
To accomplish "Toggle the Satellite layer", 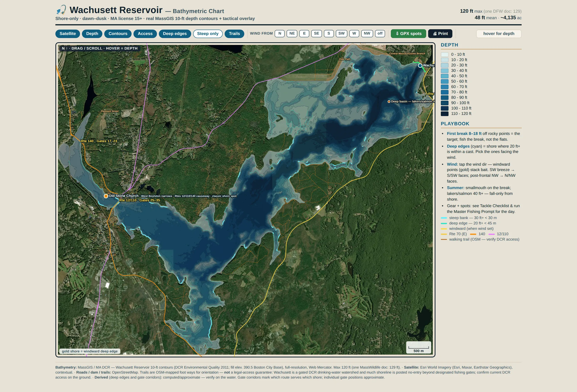I will click(x=68, y=34).
